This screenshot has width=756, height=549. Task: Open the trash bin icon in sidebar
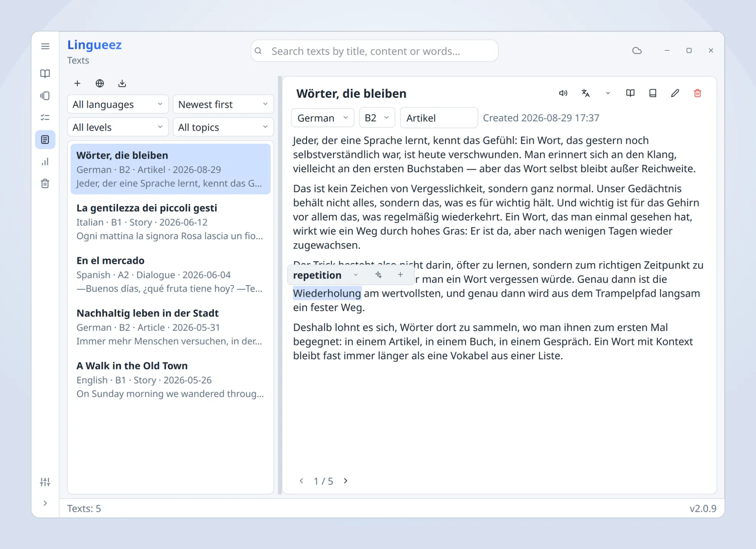45,183
